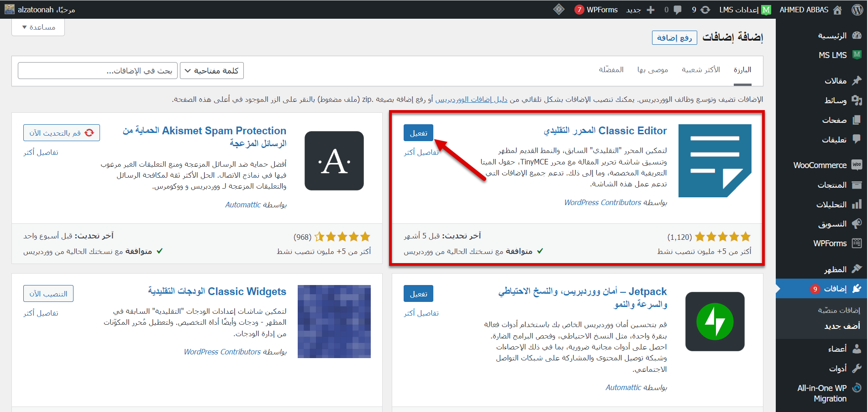Switch to the موصى بها recommended tab
Image resolution: width=868 pixels, height=412 pixels.
(652, 69)
